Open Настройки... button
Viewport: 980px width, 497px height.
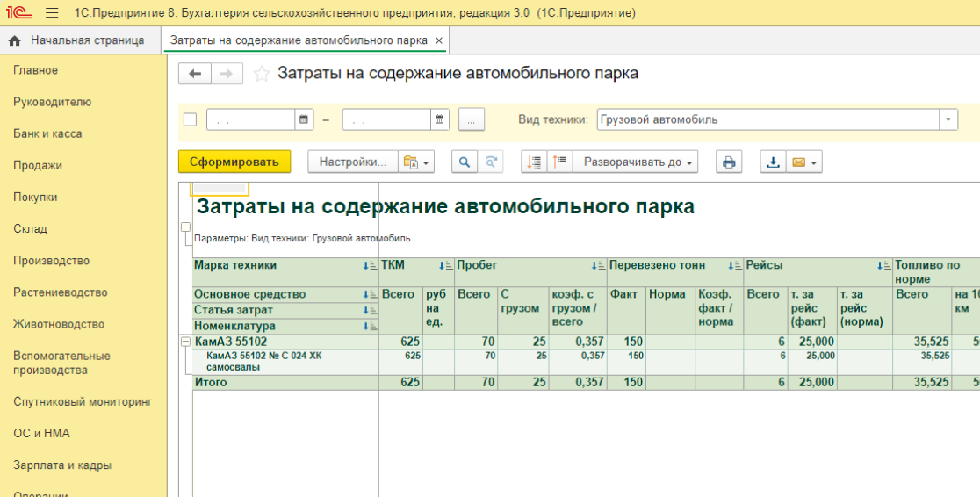click(x=352, y=162)
